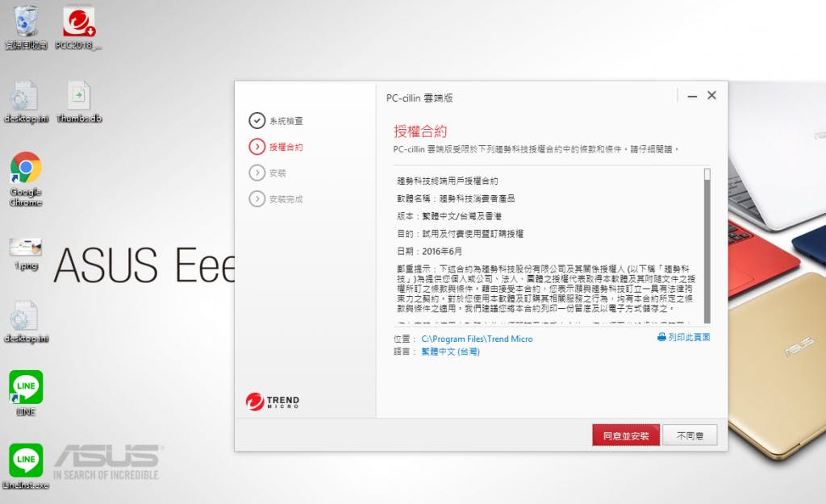This screenshot has height=504, width=826.
Task: Click the 安裝完成 step arrow icon
Action: pos(257,198)
